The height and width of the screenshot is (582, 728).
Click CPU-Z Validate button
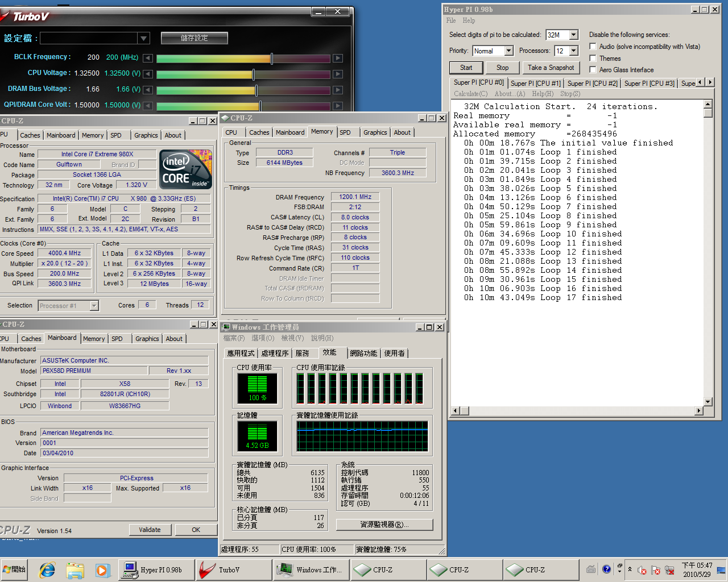[150, 530]
